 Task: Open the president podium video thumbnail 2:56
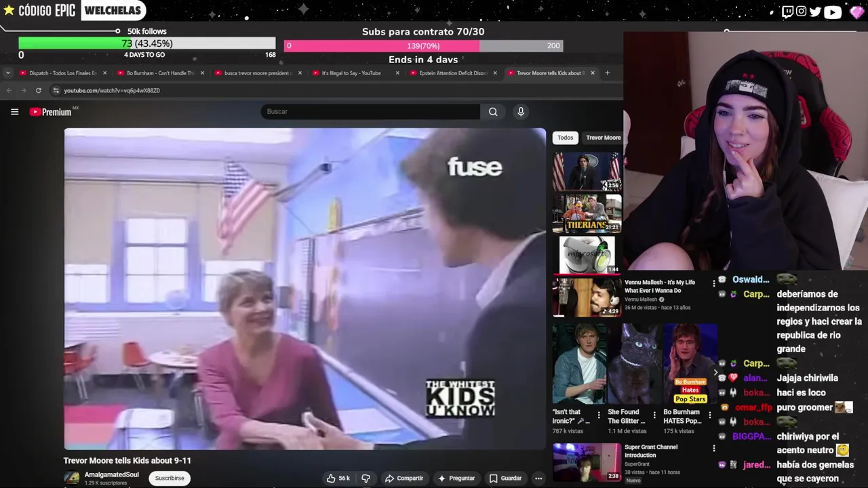587,171
